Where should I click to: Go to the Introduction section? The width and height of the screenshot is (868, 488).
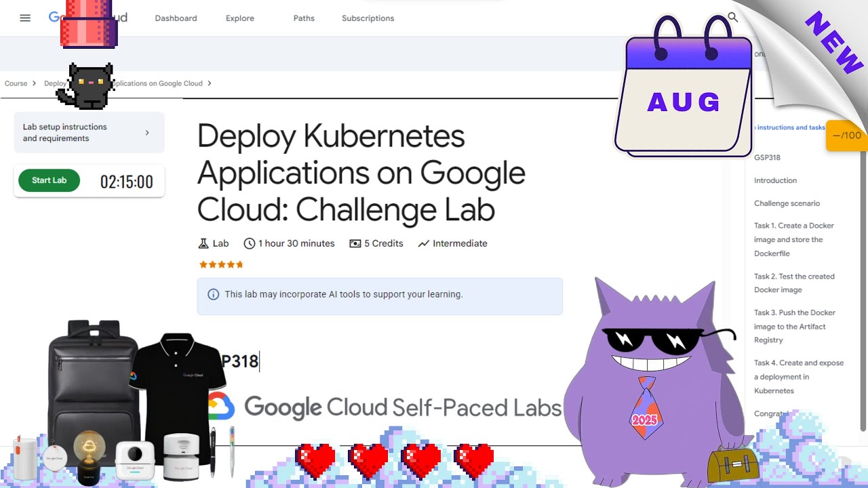pyautogui.click(x=775, y=180)
